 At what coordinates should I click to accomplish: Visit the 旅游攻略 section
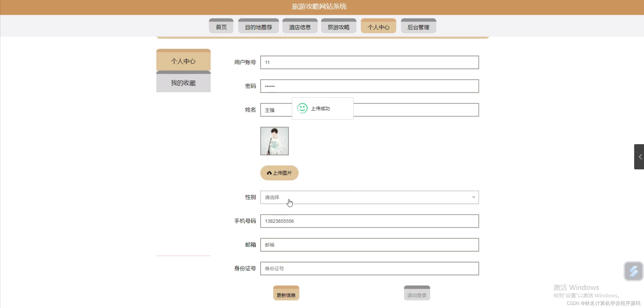[x=339, y=26]
